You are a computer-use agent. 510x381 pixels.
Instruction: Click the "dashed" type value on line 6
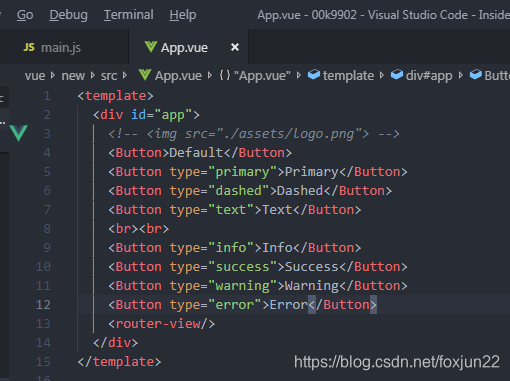tap(238, 191)
